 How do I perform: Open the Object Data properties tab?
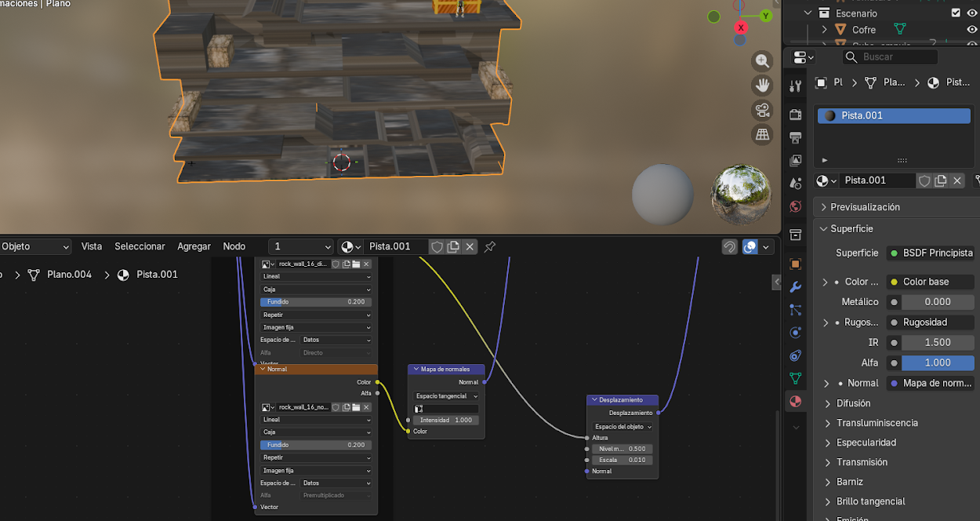pos(796,378)
